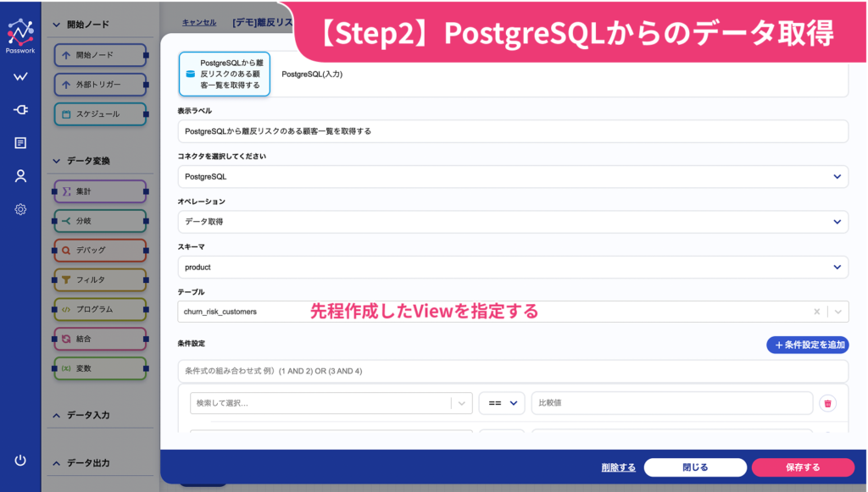Select the デバッグ node
The width and height of the screenshot is (868, 492).
pos(100,251)
